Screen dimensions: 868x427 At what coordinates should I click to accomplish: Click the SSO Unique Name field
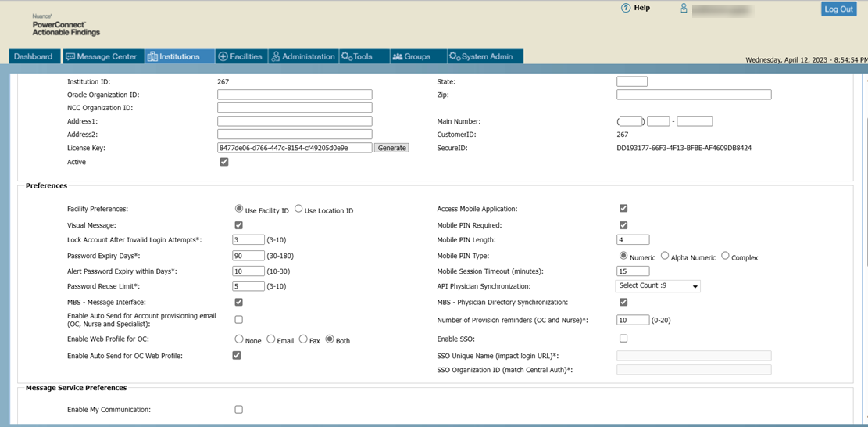(695, 356)
